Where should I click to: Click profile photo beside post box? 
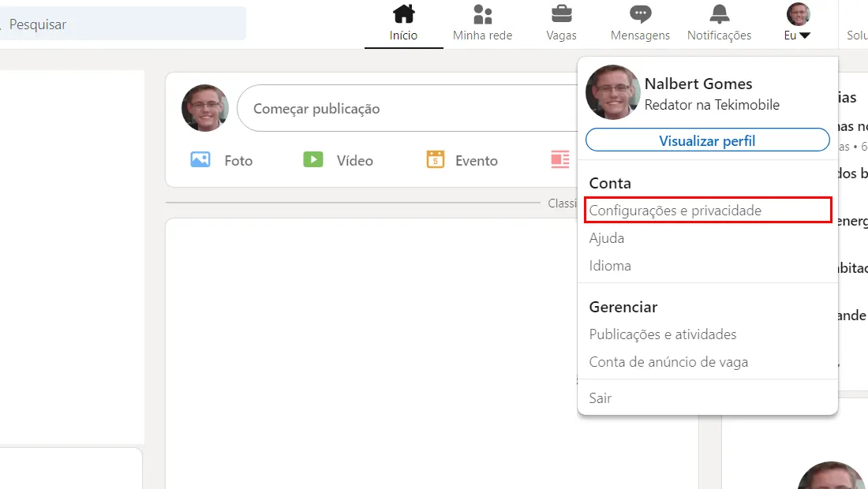pyautogui.click(x=205, y=108)
